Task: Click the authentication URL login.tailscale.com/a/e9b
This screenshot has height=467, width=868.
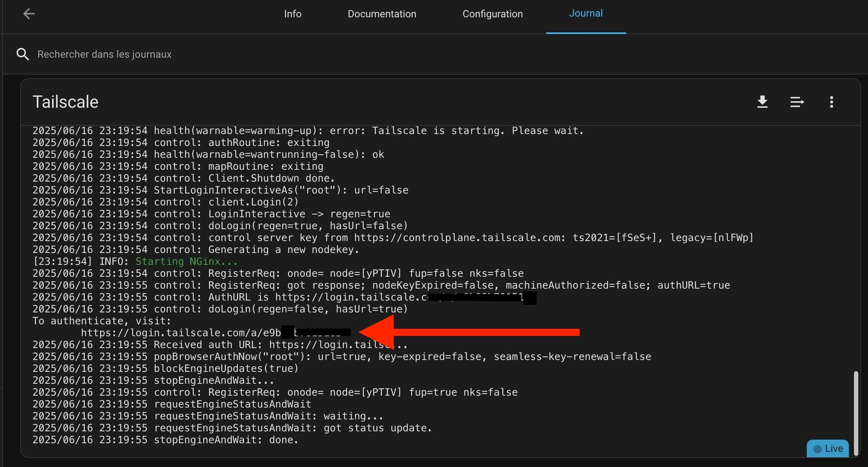Action: click(x=216, y=333)
